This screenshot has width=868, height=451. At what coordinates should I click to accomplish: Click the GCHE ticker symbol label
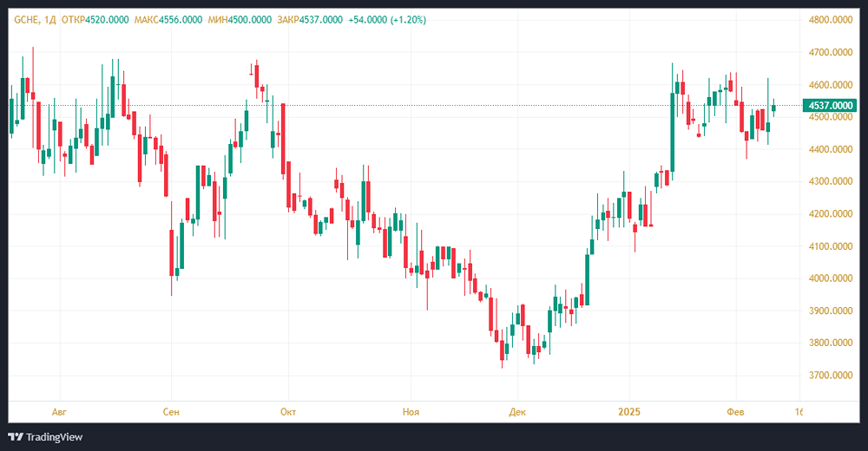[x=26, y=20]
